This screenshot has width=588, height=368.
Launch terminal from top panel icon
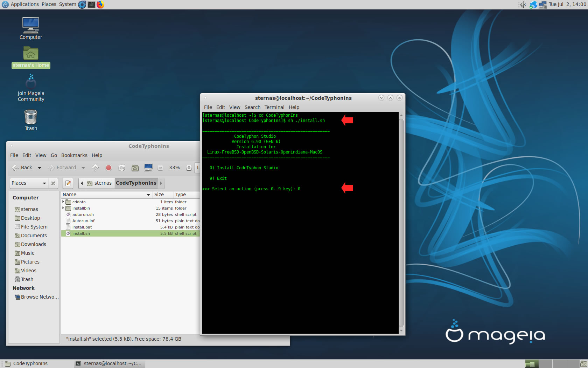click(91, 5)
